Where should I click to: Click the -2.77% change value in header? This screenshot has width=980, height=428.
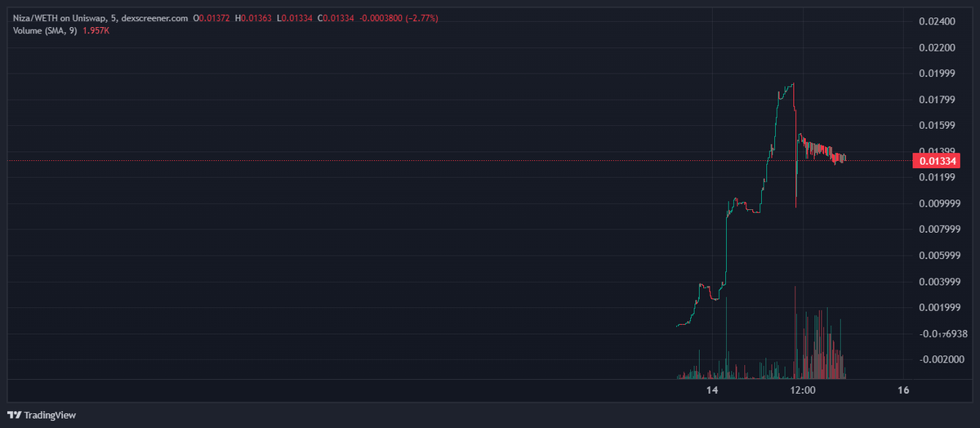[421, 18]
